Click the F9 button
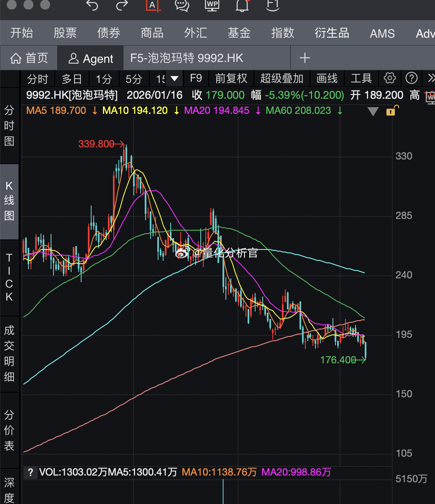This screenshot has height=504, width=435. pos(196,78)
